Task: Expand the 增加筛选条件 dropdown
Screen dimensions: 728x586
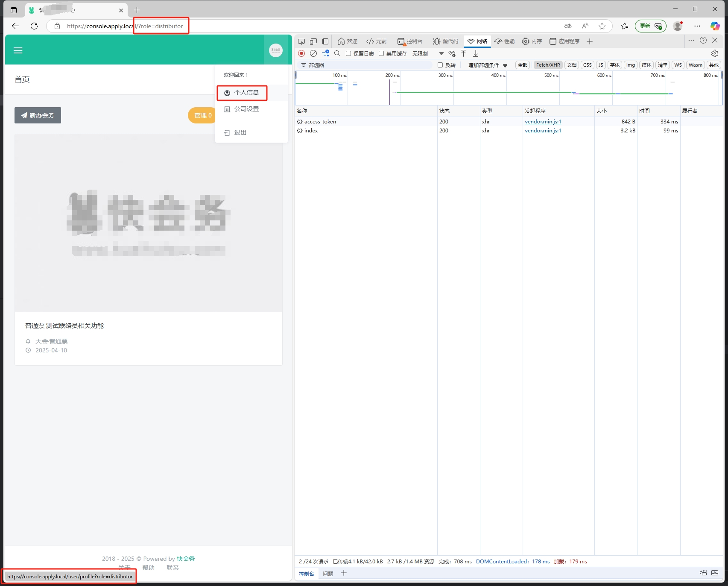Action: [488, 65]
